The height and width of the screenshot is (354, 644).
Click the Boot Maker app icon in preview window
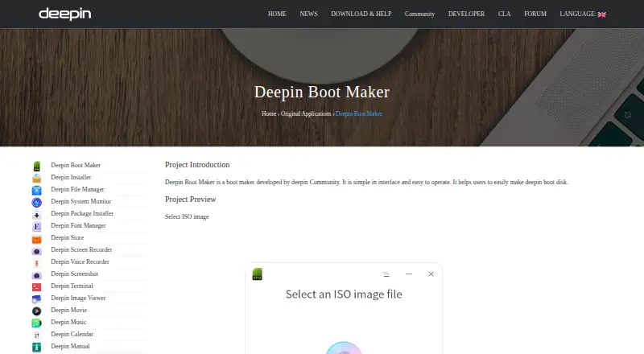(x=257, y=274)
